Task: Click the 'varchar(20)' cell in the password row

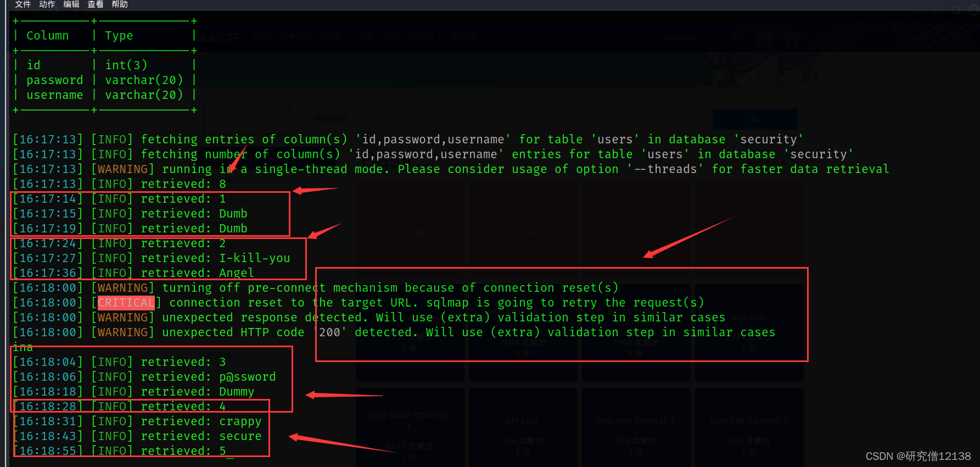Action: pyautogui.click(x=144, y=80)
